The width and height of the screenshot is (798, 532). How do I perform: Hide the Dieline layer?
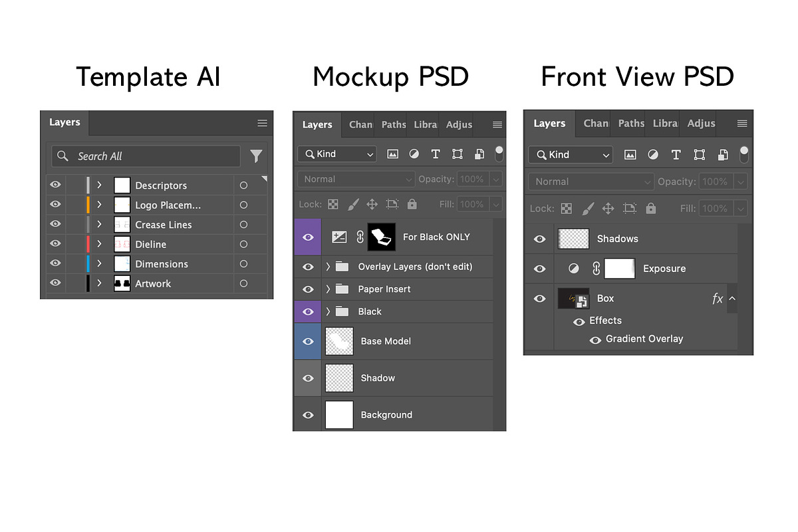pyautogui.click(x=55, y=244)
